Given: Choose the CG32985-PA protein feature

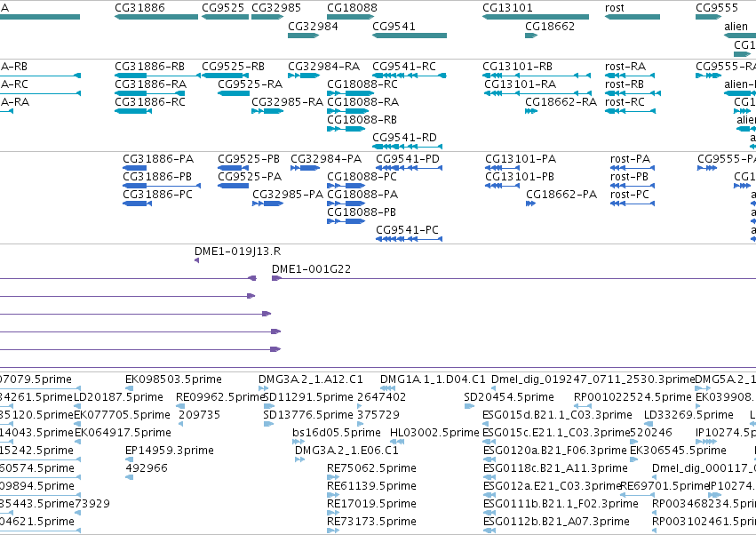Looking at the screenshot, I should click(x=288, y=195).
